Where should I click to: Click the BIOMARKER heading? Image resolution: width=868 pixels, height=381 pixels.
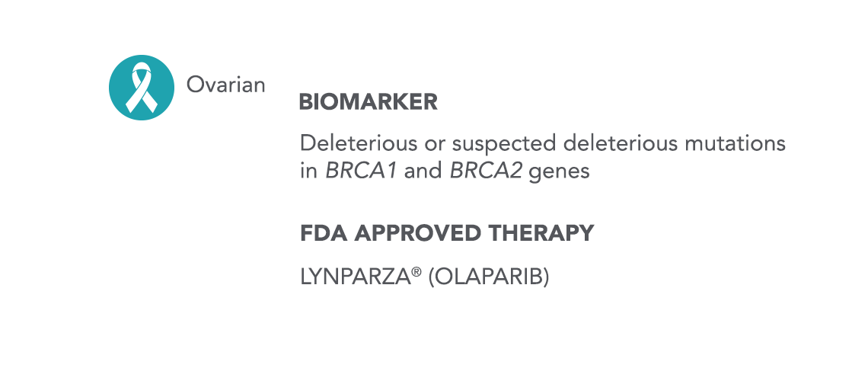click(x=368, y=102)
